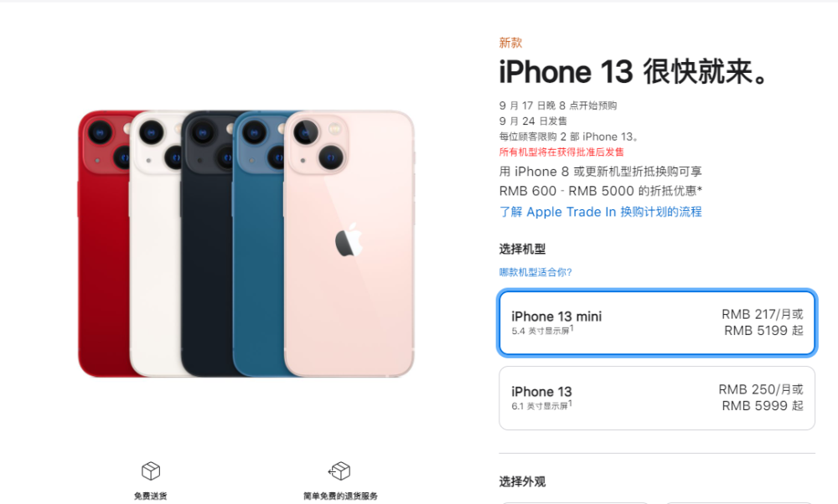The height and width of the screenshot is (504, 838).
Task: Click the free delivery box icon
Action: [x=151, y=471]
